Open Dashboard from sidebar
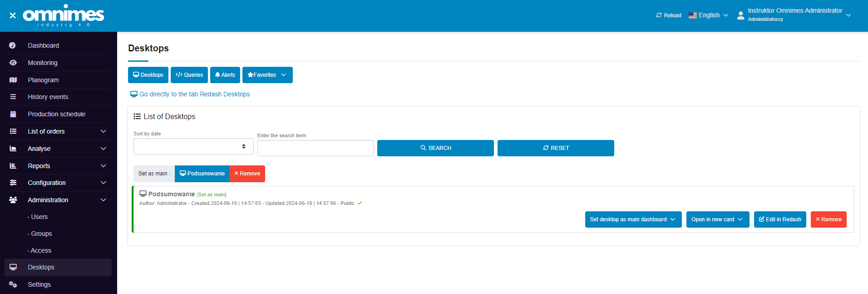Viewport: 868px width, 294px height. coord(43,45)
